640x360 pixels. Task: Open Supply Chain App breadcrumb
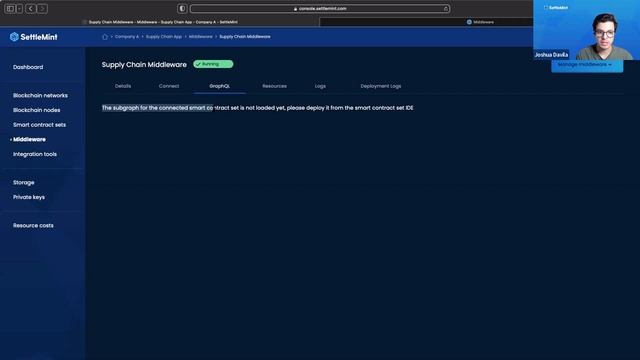[x=164, y=37]
